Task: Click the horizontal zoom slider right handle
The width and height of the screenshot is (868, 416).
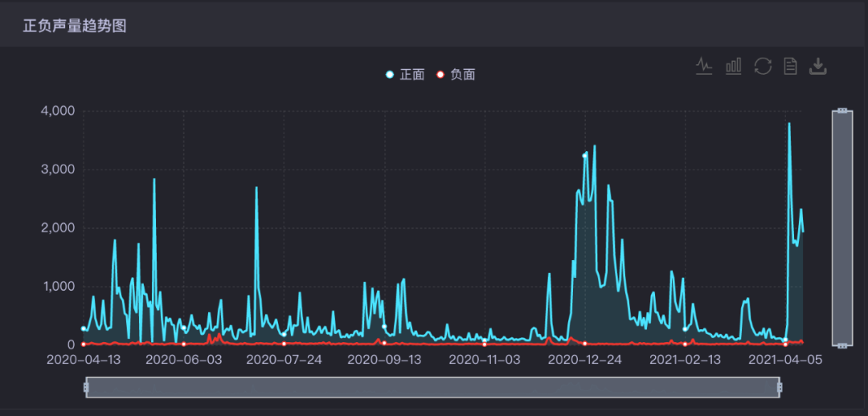Action: 780,387
